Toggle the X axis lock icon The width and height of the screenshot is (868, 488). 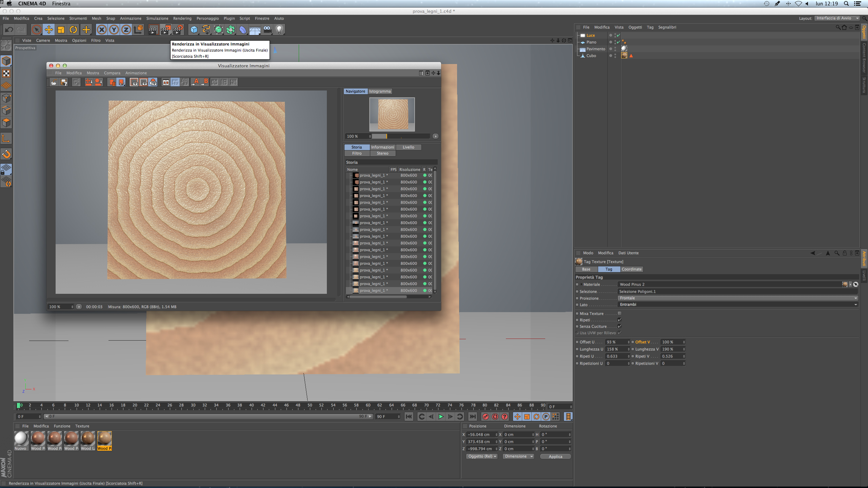pos(101,30)
